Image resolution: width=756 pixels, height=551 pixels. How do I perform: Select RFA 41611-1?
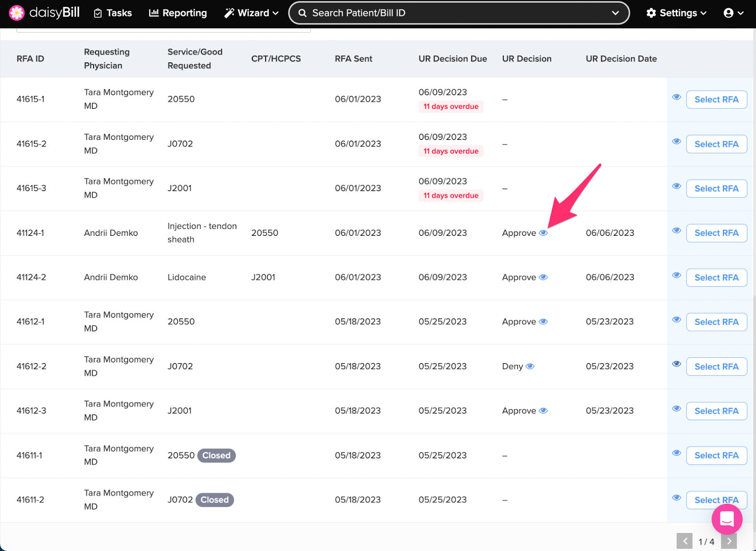716,456
